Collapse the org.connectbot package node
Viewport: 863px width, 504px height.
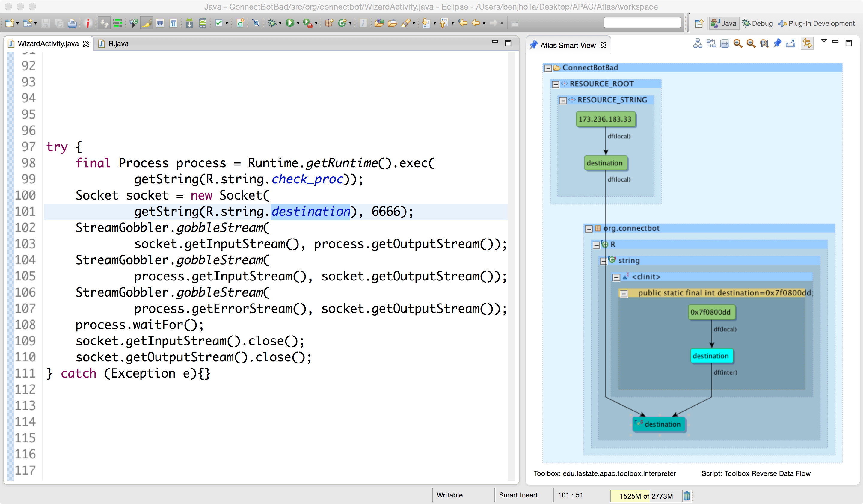(x=589, y=229)
